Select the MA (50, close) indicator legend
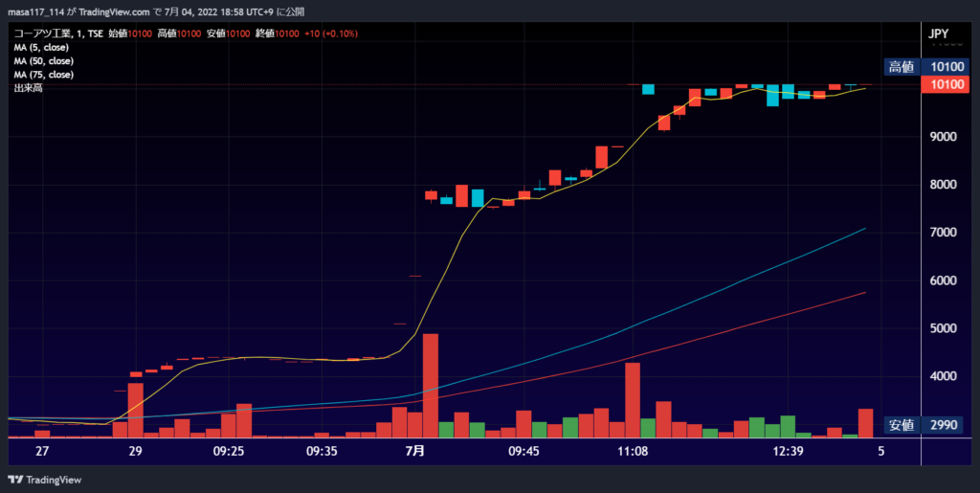The width and height of the screenshot is (980, 493). pyautogui.click(x=44, y=61)
